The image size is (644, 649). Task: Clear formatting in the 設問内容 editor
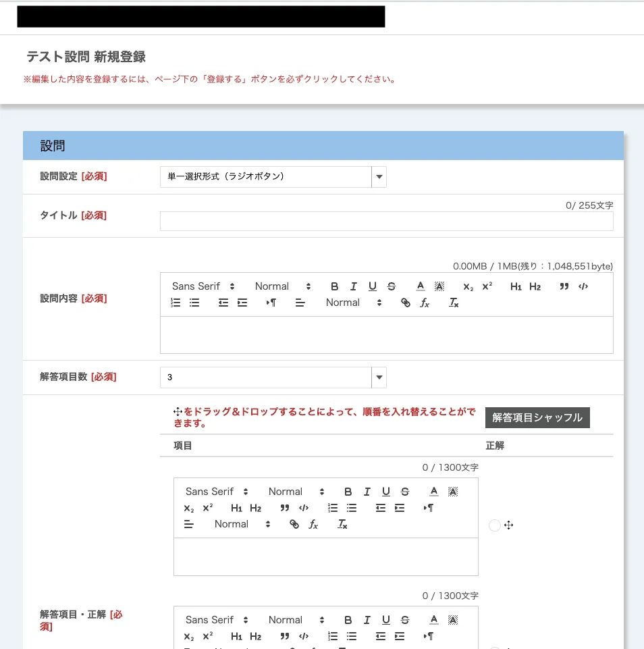(x=454, y=303)
